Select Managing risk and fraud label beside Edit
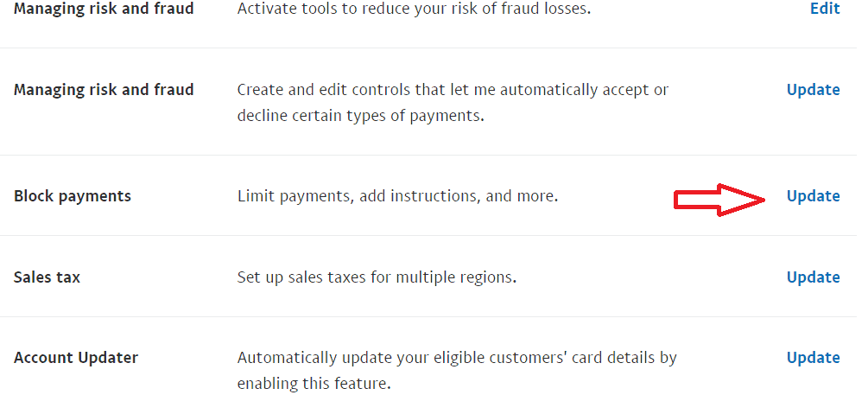Image resolution: width=868 pixels, height=414 pixels. coord(104,9)
